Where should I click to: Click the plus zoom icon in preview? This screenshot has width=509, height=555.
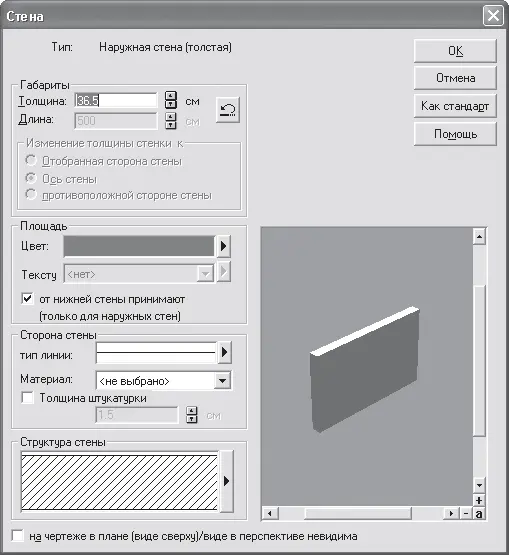[479, 500]
